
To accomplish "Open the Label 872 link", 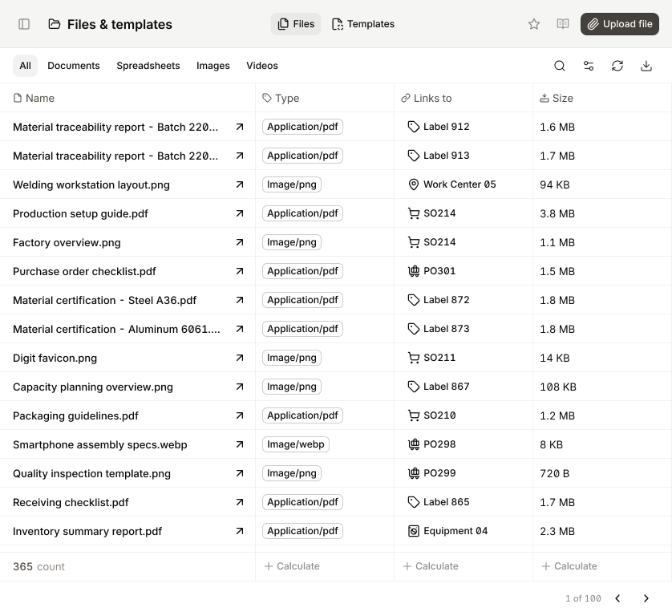I will tap(439, 300).
